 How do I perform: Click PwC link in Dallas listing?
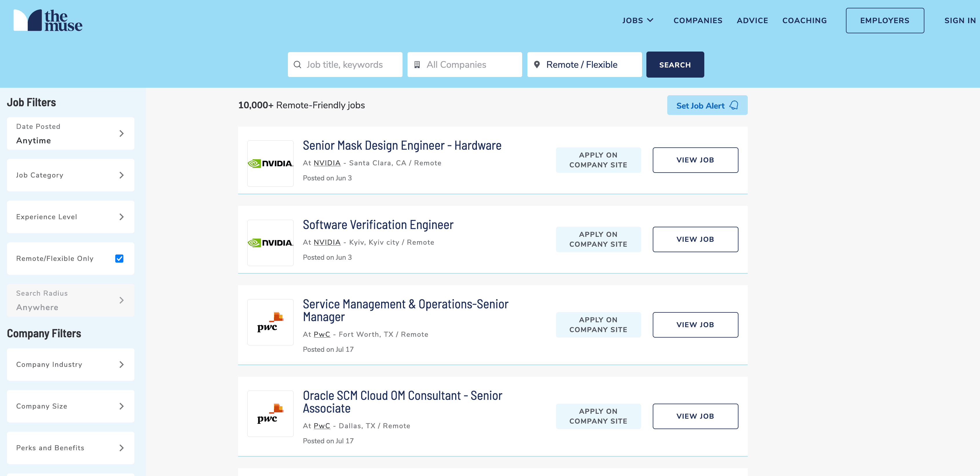[x=321, y=426]
